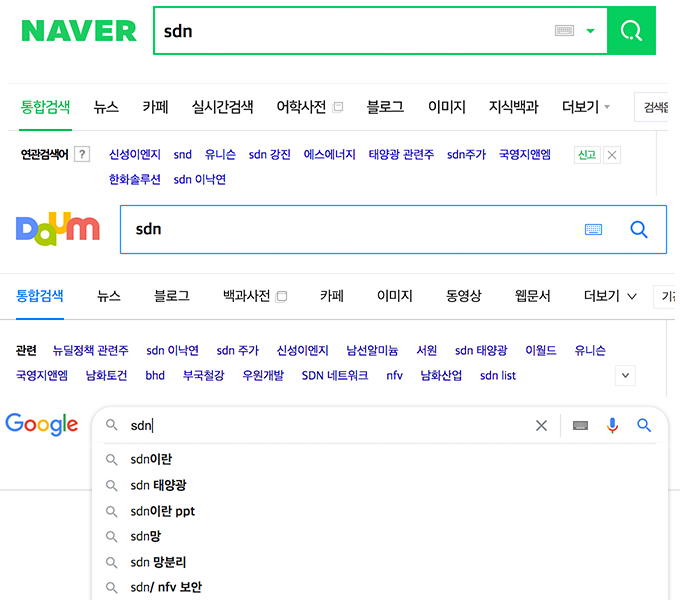Click new-window icon beside 백과사전

(281, 297)
